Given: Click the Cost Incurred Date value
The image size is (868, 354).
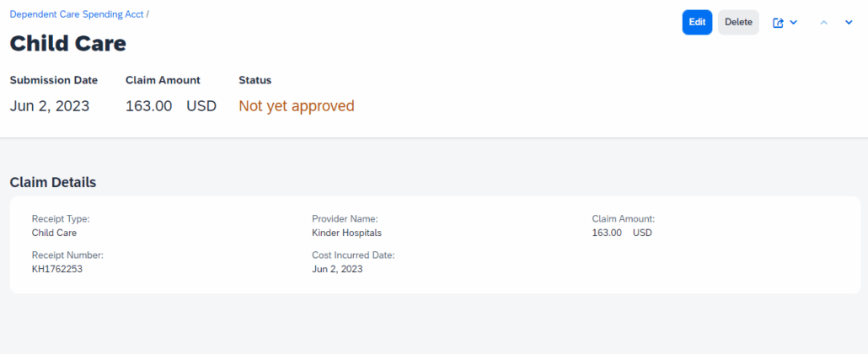Looking at the screenshot, I should pyautogui.click(x=337, y=269).
